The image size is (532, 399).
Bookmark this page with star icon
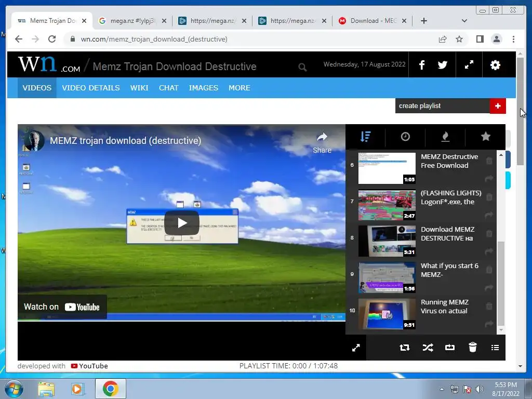click(459, 39)
